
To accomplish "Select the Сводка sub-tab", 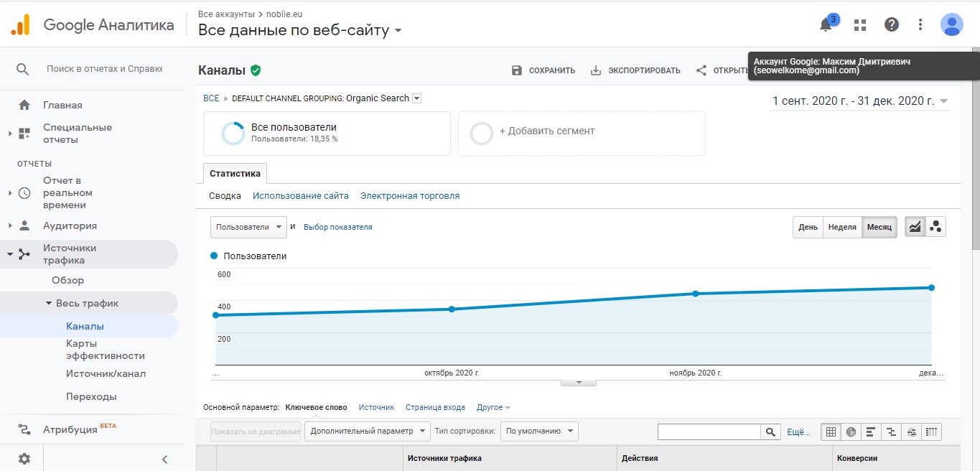I will pos(225,195).
